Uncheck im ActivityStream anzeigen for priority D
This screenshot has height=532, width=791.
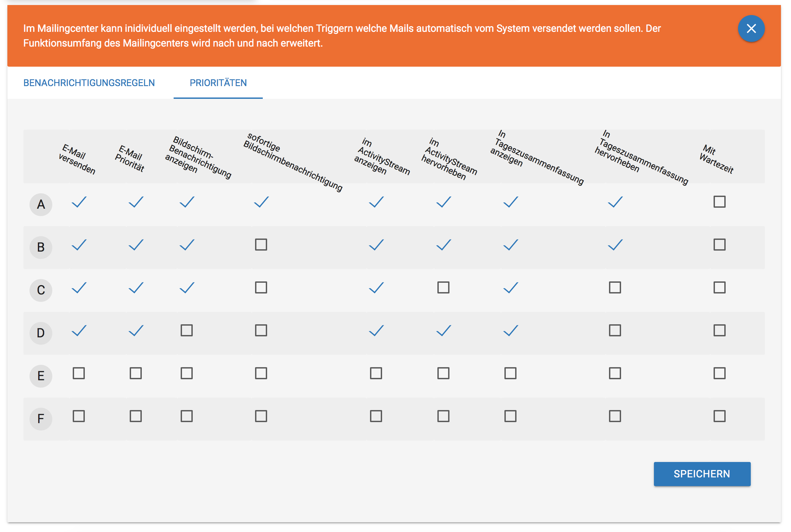tap(376, 330)
